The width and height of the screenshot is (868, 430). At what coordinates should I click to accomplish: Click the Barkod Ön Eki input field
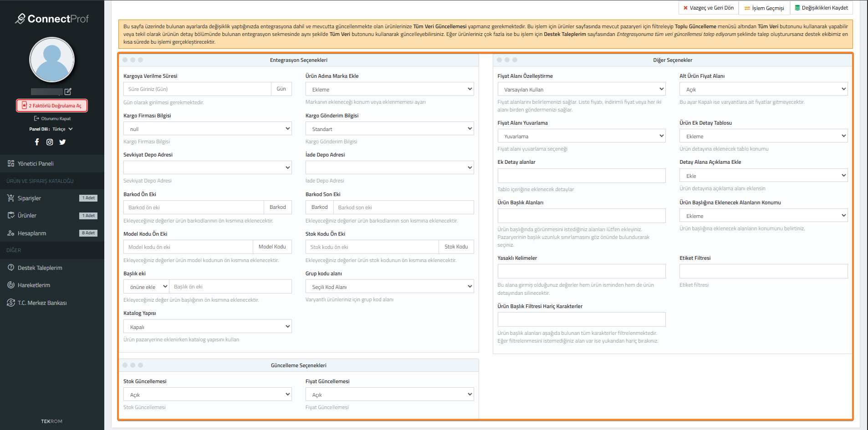[194, 207]
